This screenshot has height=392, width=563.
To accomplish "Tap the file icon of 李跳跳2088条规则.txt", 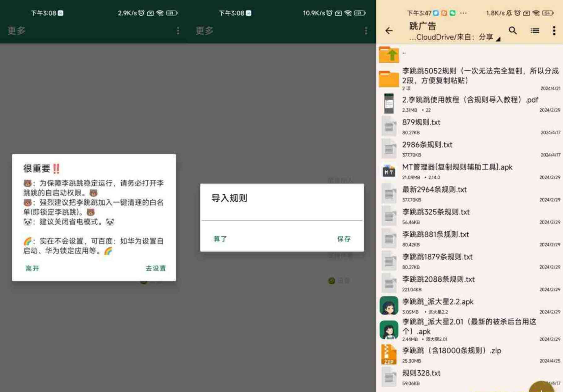I will [x=389, y=283].
